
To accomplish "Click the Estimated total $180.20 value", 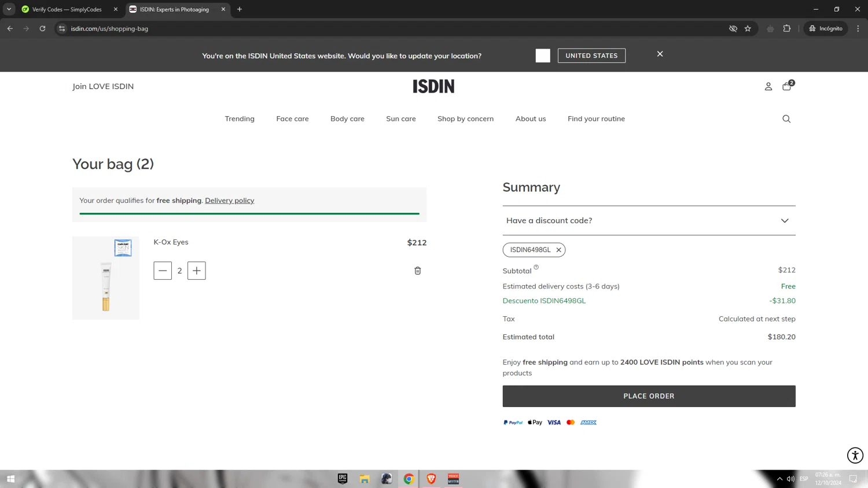I will 781,337.
